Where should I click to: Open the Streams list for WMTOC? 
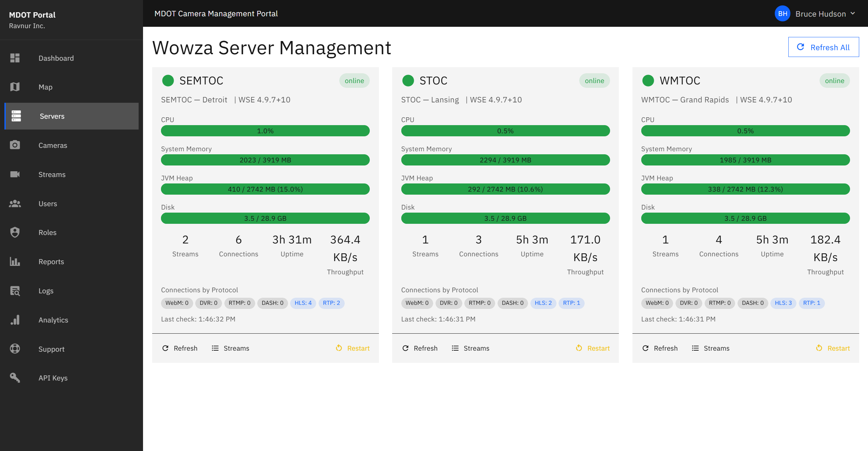[x=710, y=348]
